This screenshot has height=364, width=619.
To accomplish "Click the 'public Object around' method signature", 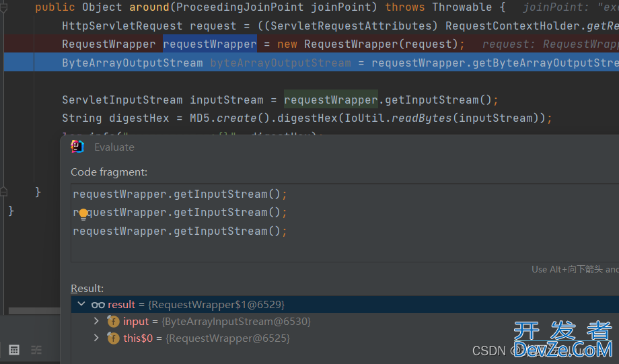I will pos(270,7).
